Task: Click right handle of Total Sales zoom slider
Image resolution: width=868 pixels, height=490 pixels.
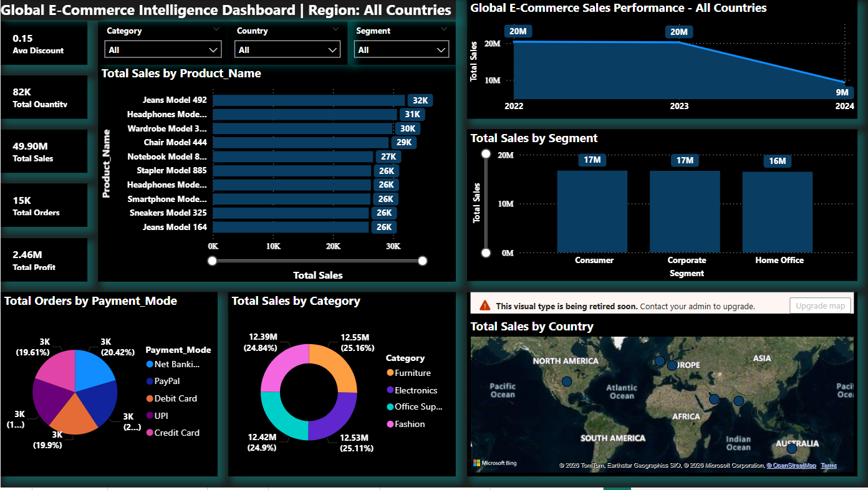Action: (423, 261)
